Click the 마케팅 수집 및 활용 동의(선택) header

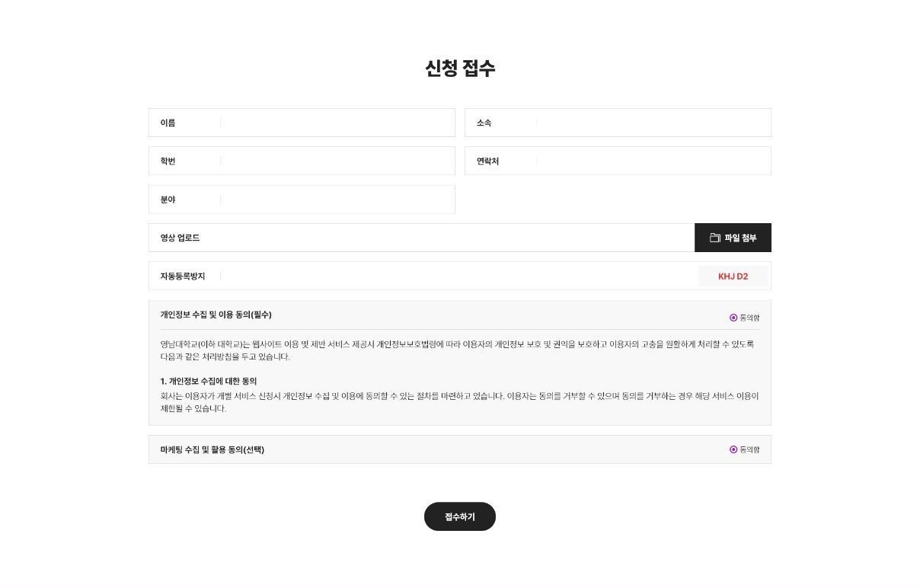(212, 449)
